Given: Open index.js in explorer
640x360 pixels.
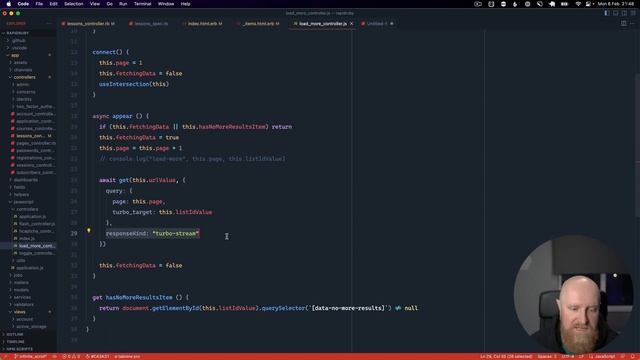Looking at the screenshot, I should (27, 238).
